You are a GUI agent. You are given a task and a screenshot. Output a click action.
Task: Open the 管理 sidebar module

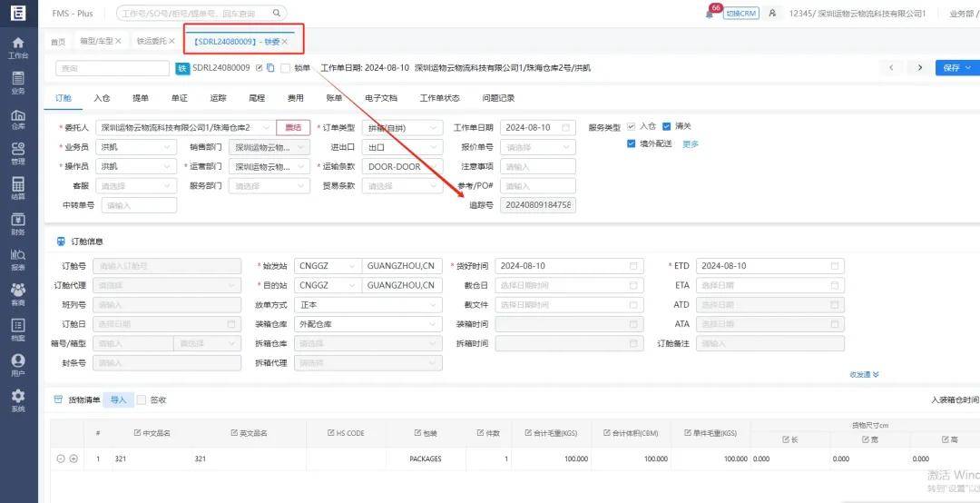pos(18,153)
